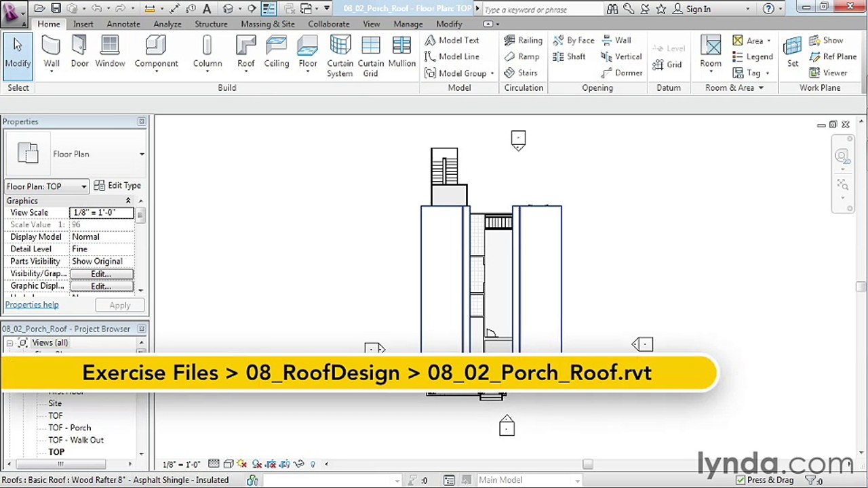Click the Apply button in Properties
Screen dimensions: 868x488
coord(120,306)
